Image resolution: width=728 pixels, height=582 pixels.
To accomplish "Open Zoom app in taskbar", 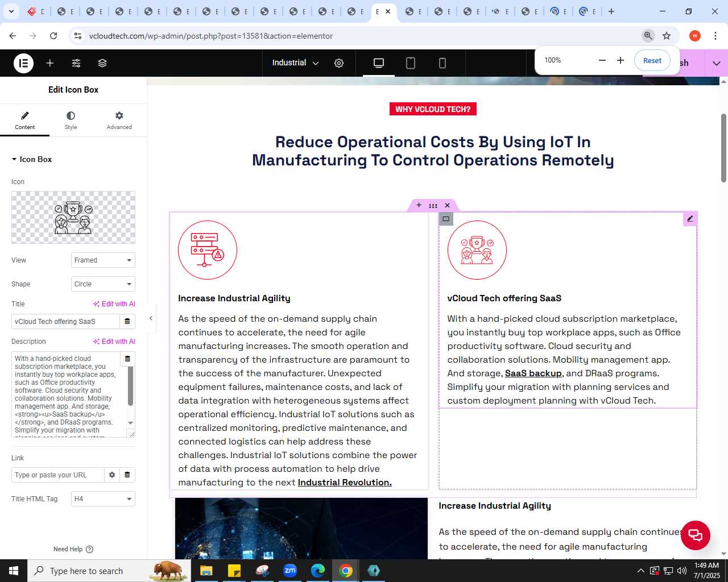I will tap(290, 571).
